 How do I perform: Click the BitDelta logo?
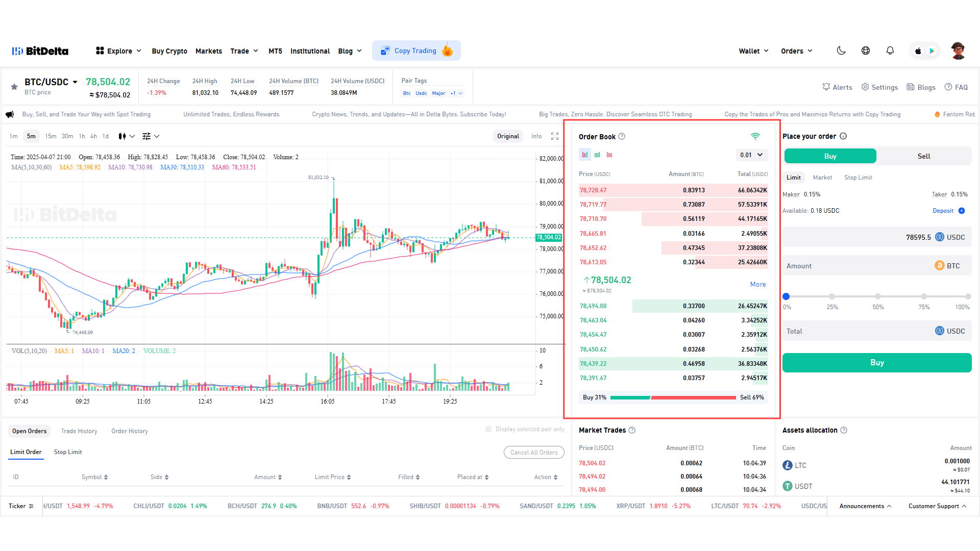[40, 51]
